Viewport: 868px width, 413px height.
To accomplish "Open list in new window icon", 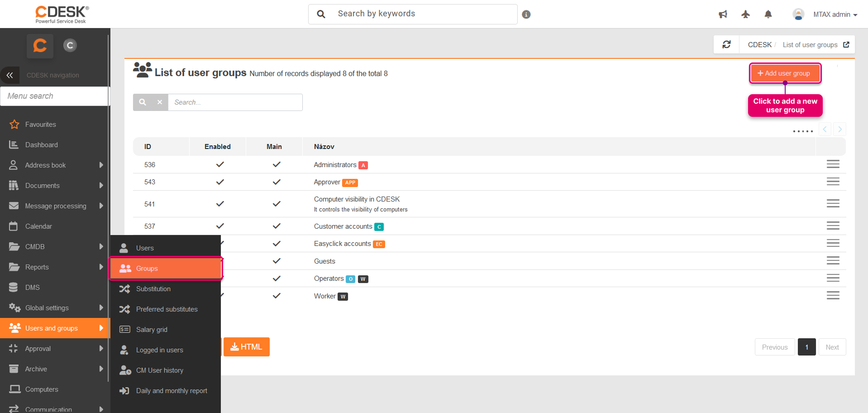I will 846,44.
